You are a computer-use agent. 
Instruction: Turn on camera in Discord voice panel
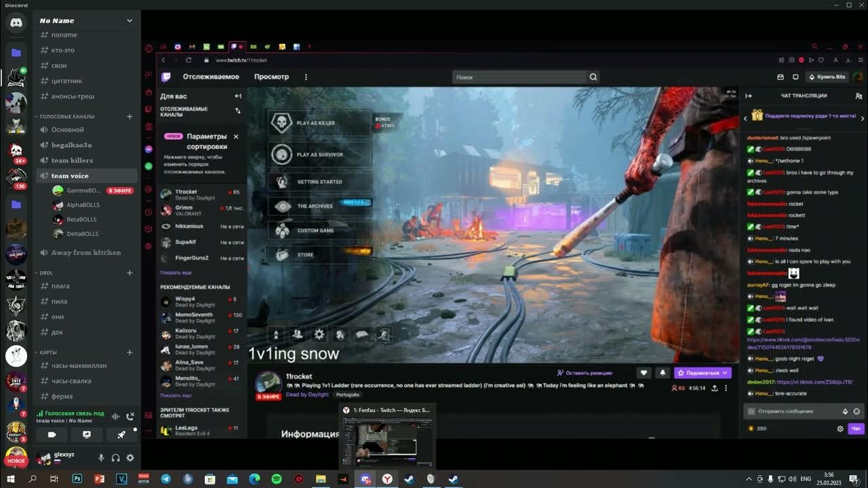[52, 434]
